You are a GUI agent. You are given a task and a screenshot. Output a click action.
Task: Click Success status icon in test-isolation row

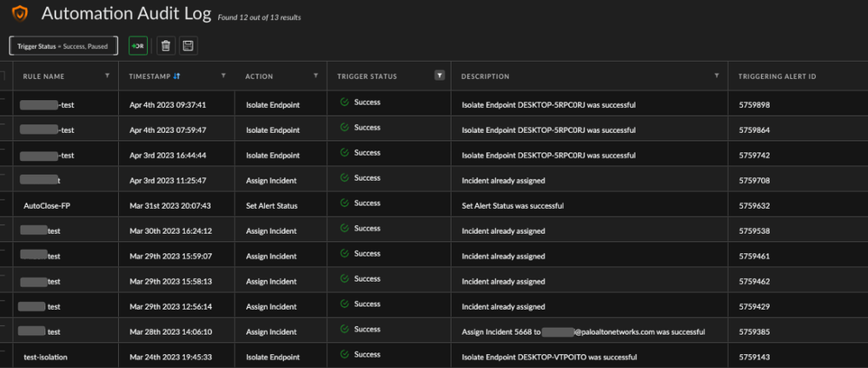[x=345, y=355]
